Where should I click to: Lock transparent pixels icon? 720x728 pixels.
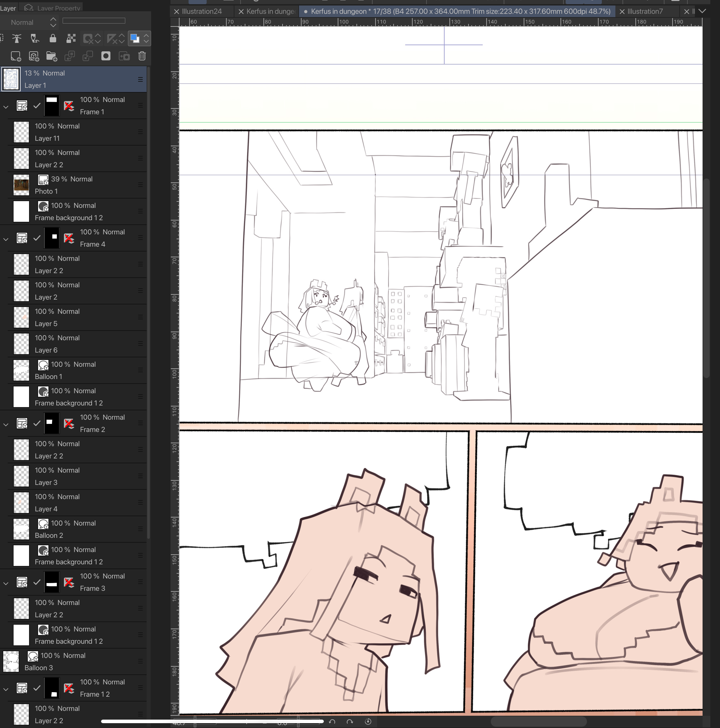click(x=70, y=38)
